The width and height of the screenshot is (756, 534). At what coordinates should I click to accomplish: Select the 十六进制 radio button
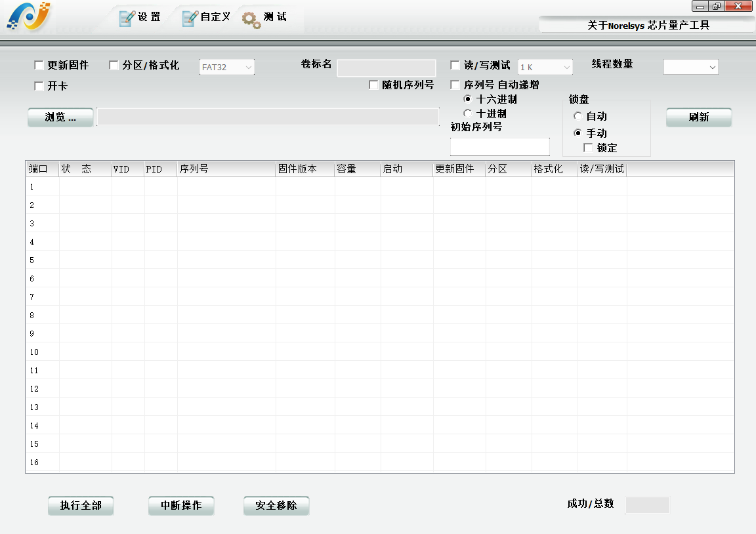point(467,99)
